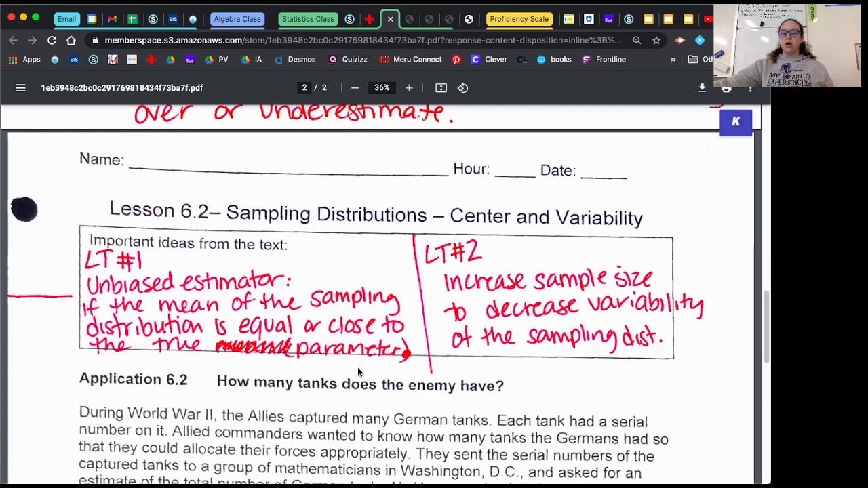Open the SIS bookmark

(74, 60)
